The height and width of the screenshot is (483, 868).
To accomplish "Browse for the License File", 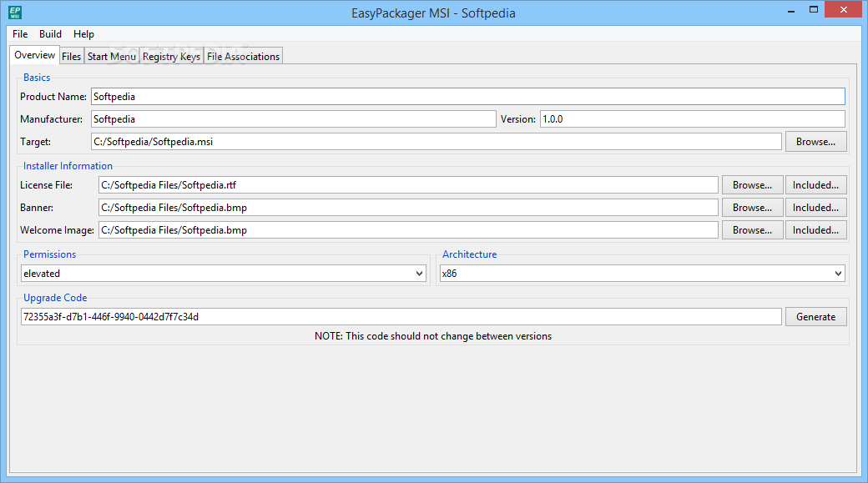I will tap(752, 185).
